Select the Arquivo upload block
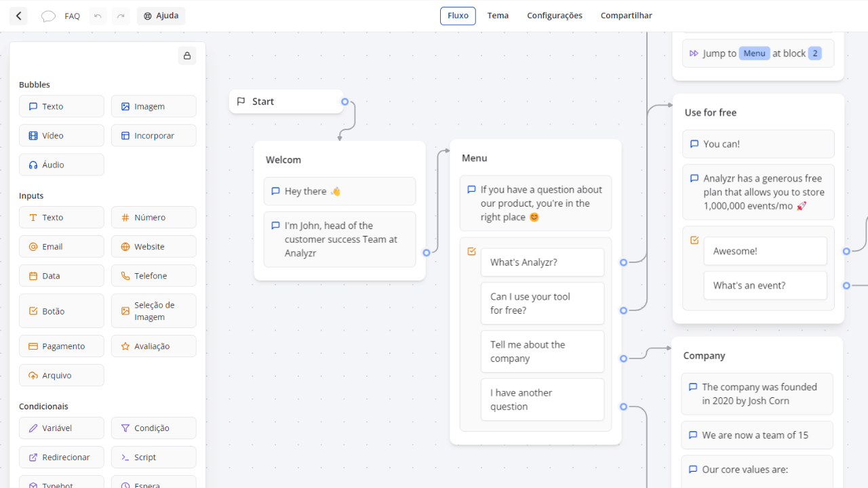 [62, 375]
